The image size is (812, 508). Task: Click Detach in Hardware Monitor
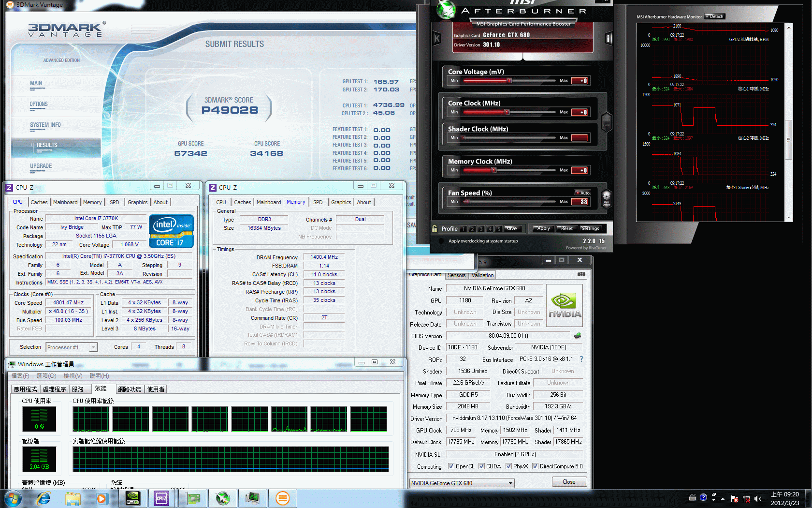tap(715, 16)
